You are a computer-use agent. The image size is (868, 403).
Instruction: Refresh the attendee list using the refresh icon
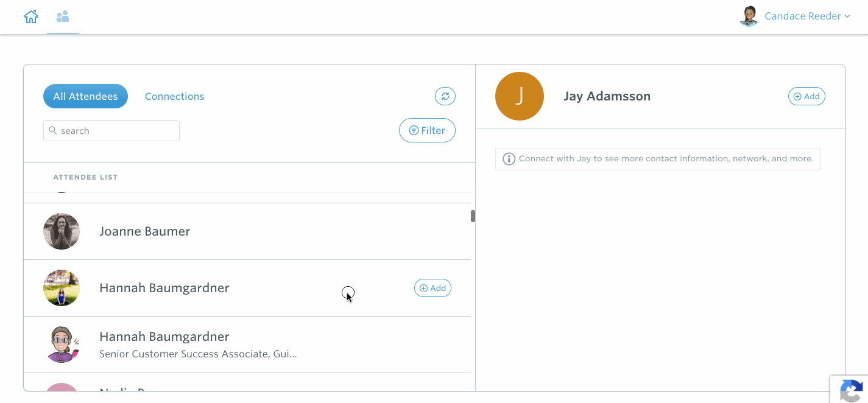click(445, 96)
